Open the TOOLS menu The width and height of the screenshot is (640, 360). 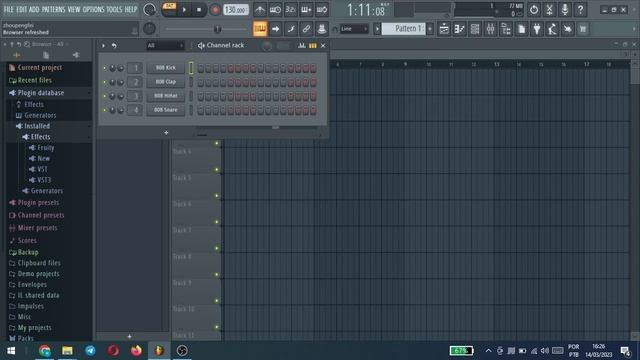pos(114,9)
